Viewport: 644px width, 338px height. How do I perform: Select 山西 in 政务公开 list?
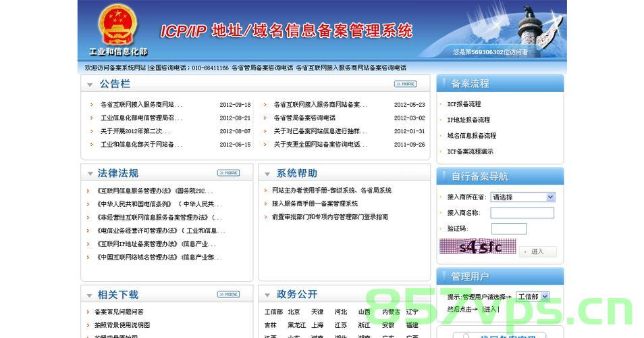click(x=364, y=312)
